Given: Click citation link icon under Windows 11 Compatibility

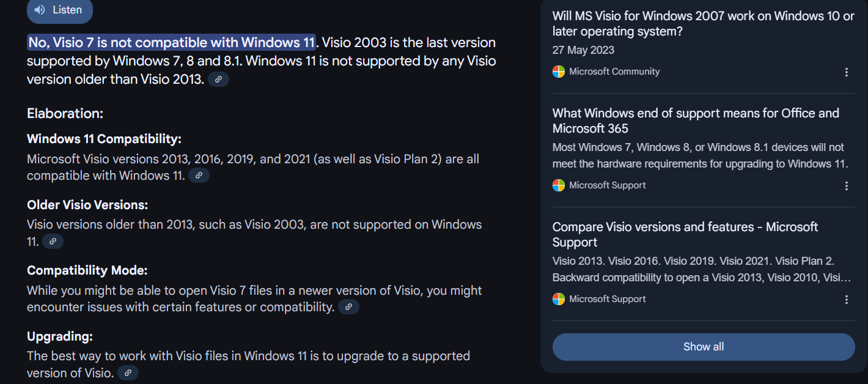Looking at the screenshot, I should point(199,175).
